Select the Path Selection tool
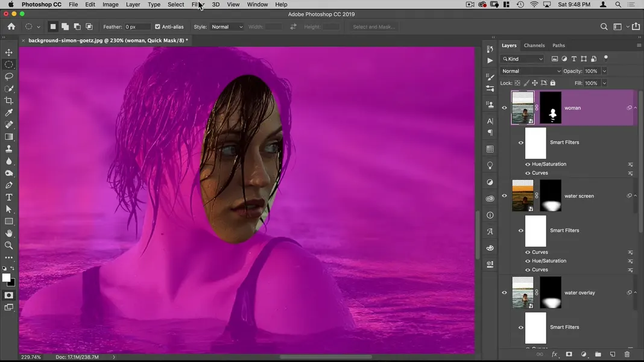The image size is (644, 362). pyautogui.click(x=8, y=210)
